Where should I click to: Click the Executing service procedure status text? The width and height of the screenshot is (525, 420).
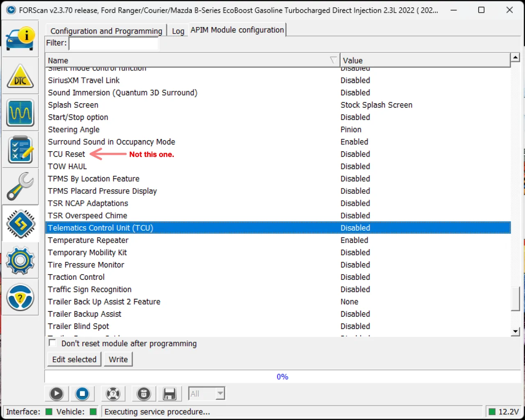click(157, 412)
